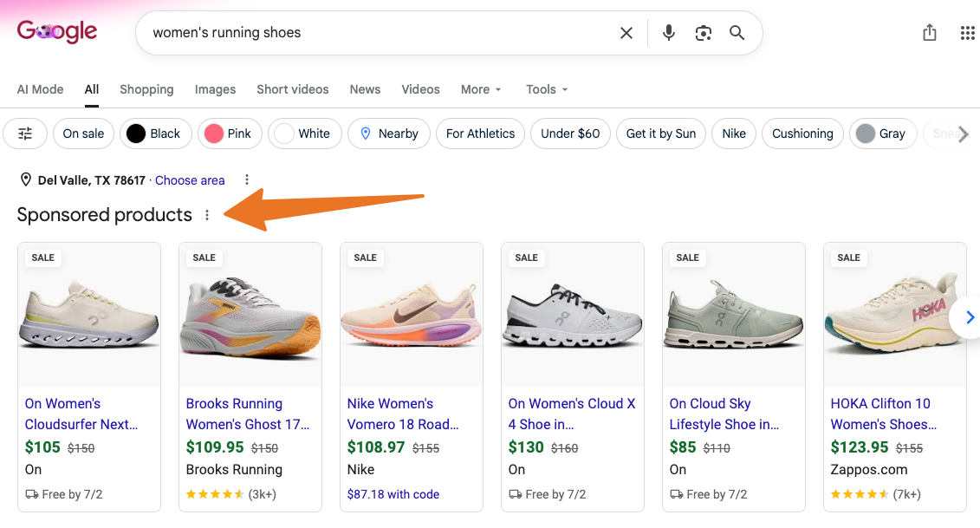This screenshot has width=980, height=528.
Task: Open the News tab
Action: (x=365, y=88)
